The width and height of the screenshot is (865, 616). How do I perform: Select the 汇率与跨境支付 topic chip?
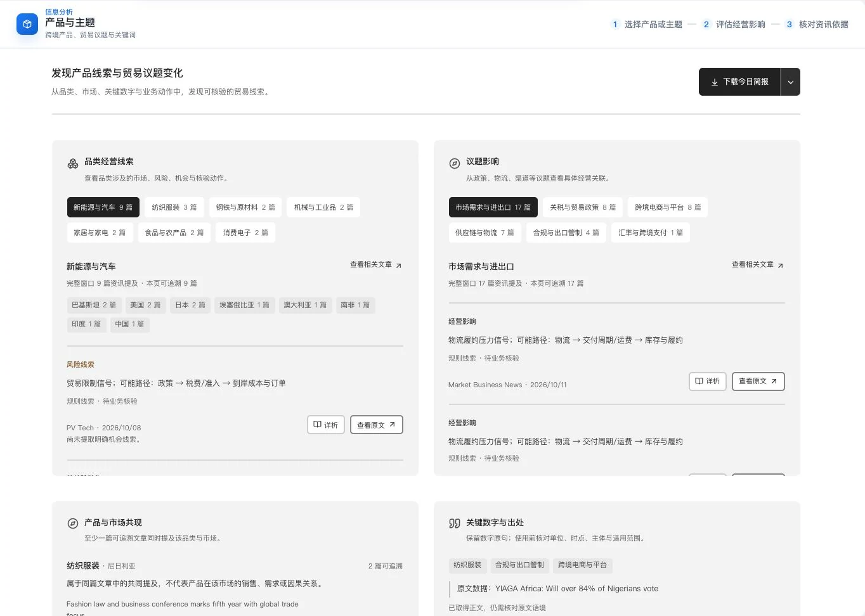[x=651, y=233]
